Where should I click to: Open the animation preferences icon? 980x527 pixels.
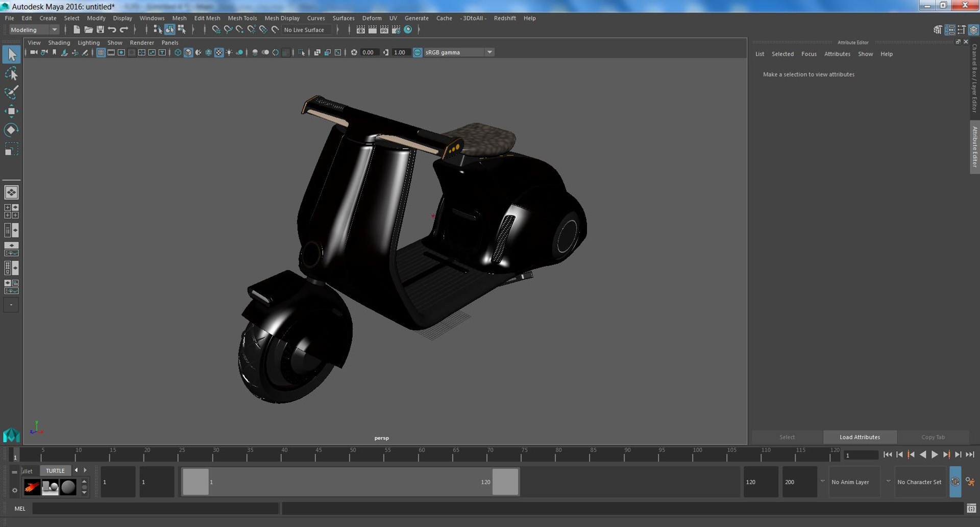(970, 482)
